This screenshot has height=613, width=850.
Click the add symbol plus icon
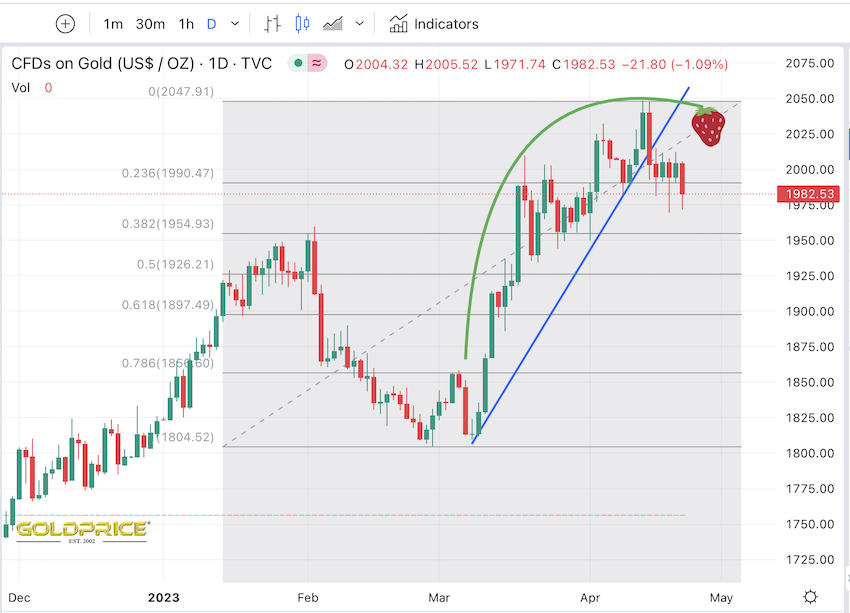pos(65,24)
